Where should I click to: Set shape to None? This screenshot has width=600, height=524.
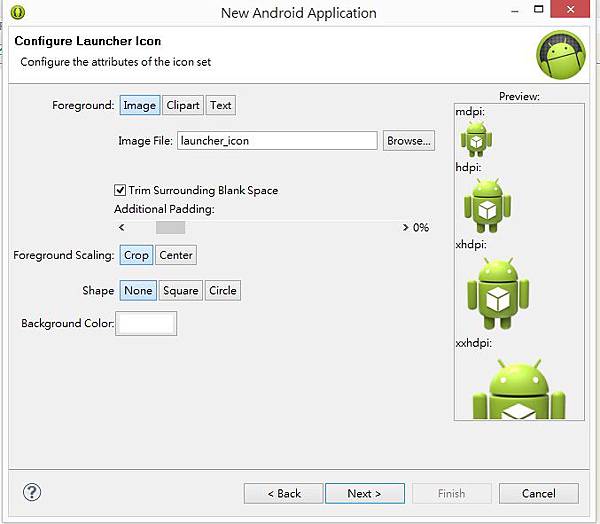(x=138, y=291)
